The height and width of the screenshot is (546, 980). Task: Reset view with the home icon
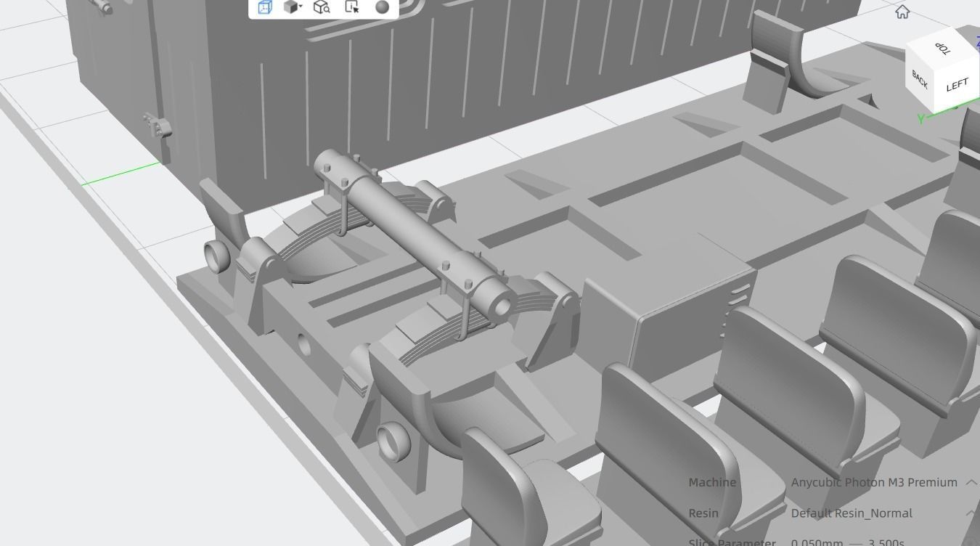pyautogui.click(x=902, y=12)
